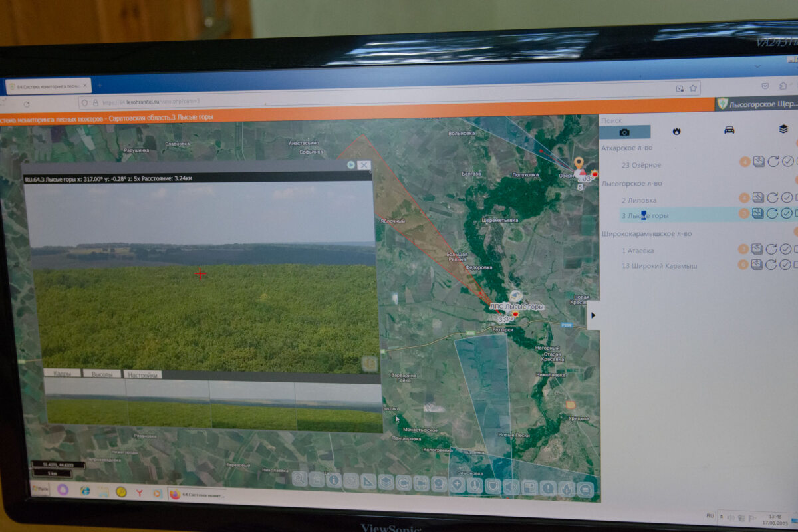The width and height of the screenshot is (798, 532).
Task: Select camera 1 Атаевка in list
Action: coord(637,251)
